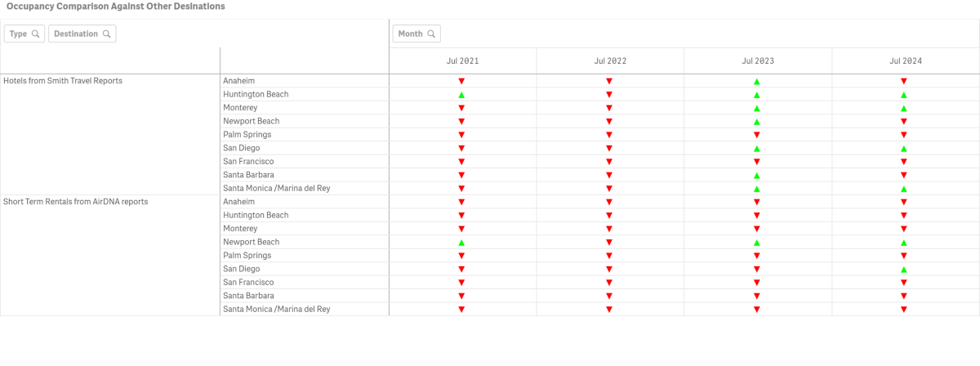Screen dimensions: 980x366
Task: Click Newport Beach under Hotels section
Action: 251,121
